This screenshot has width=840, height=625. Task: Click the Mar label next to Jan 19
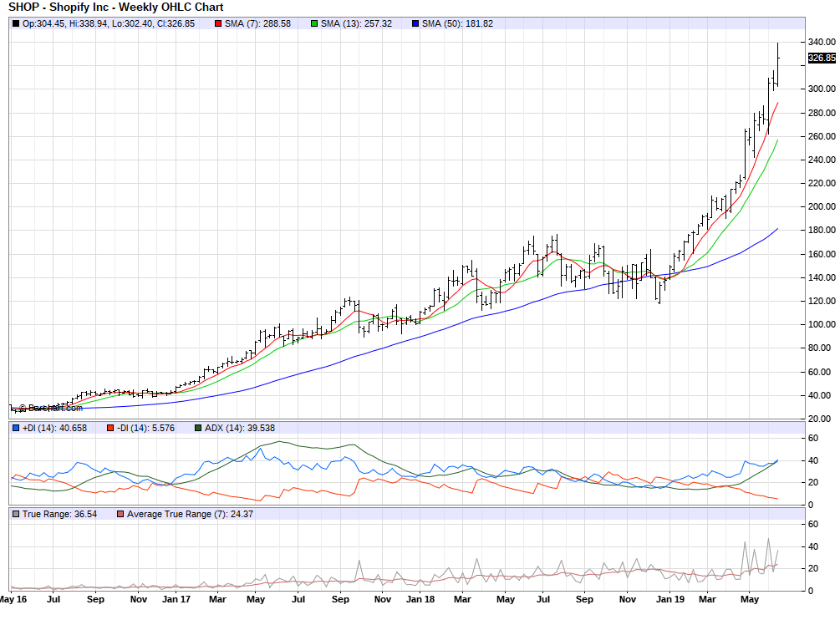coord(707,599)
